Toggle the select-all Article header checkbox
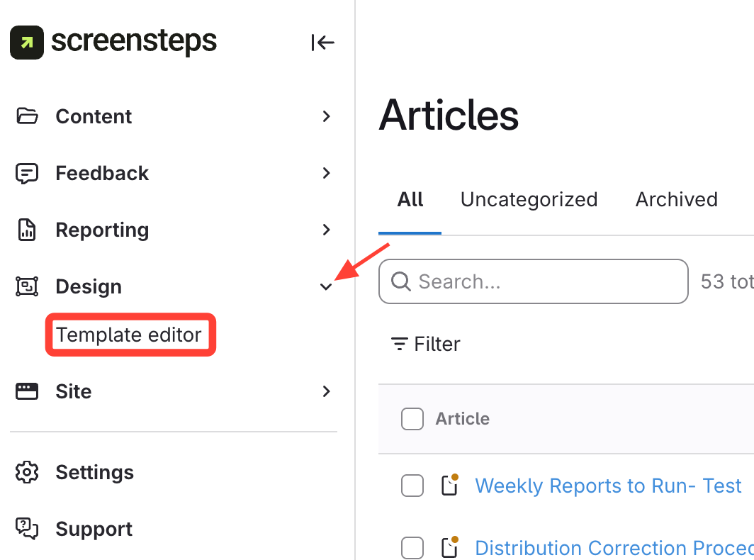This screenshot has width=754, height=560. (412, 419)
